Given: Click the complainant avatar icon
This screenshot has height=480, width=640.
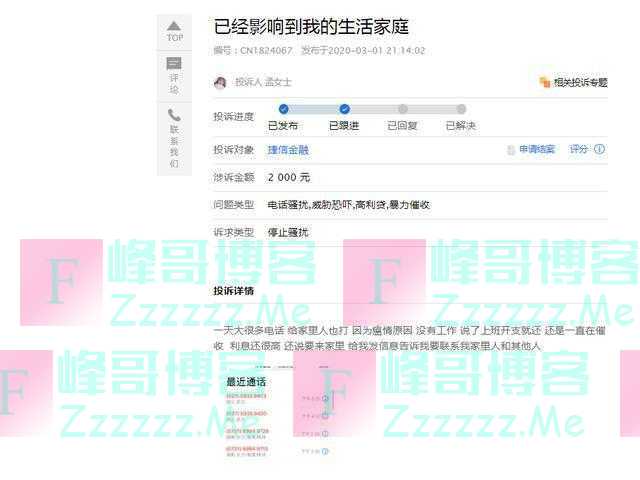Looking at the screenshot, I should [220, 83].
